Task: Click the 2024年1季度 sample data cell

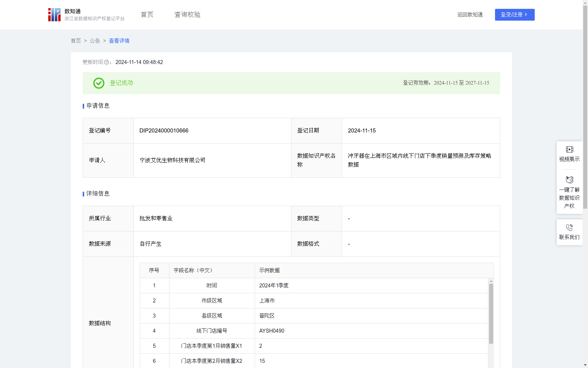Action: pos(371,286)
